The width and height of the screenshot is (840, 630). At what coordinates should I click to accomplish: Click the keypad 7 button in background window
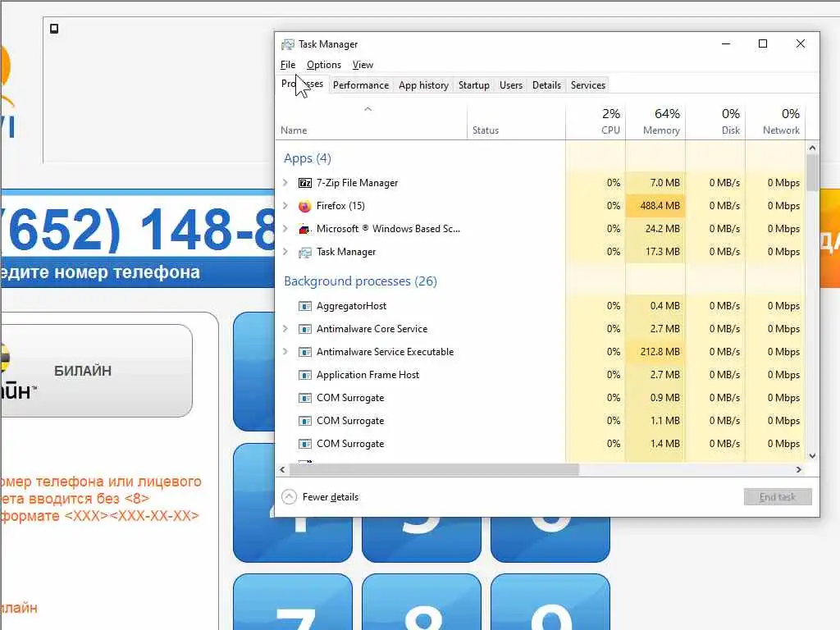pyautogui.click(x=293, y=601)
